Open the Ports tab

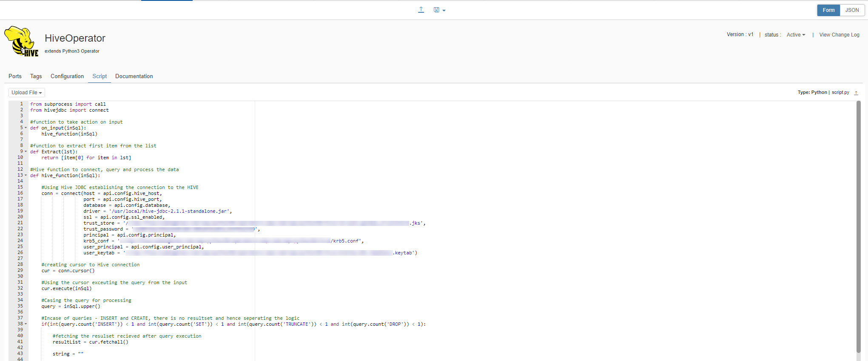(x=15, y=76)
